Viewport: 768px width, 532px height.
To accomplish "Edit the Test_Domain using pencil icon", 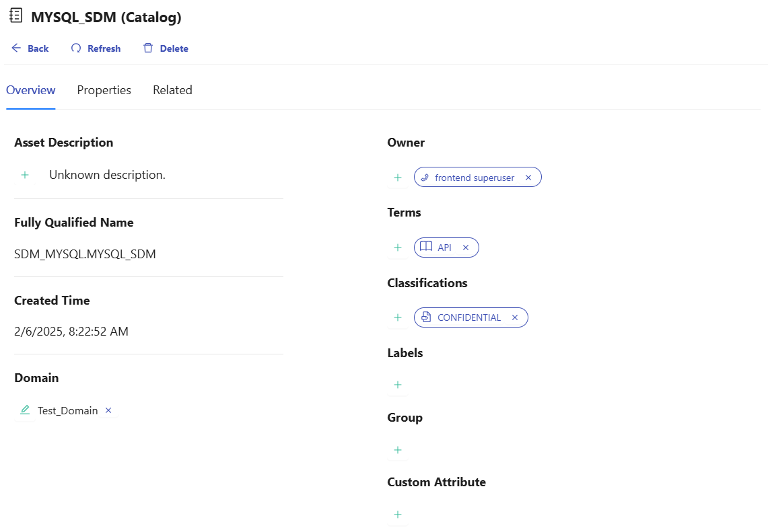I will tap(25, 410).
